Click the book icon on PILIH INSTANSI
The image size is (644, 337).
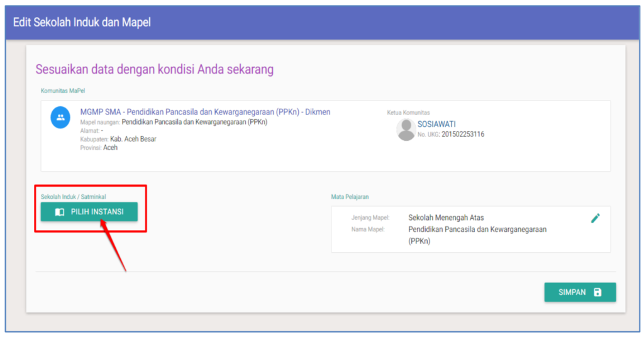tap(60, 212)
